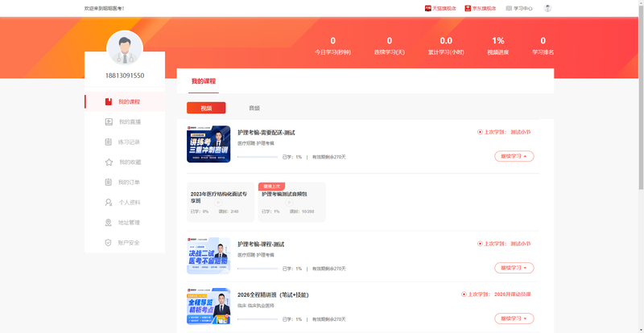
Task: Open thumbnail 决战二试医考不留遗憾
Action: pos(208,256)
